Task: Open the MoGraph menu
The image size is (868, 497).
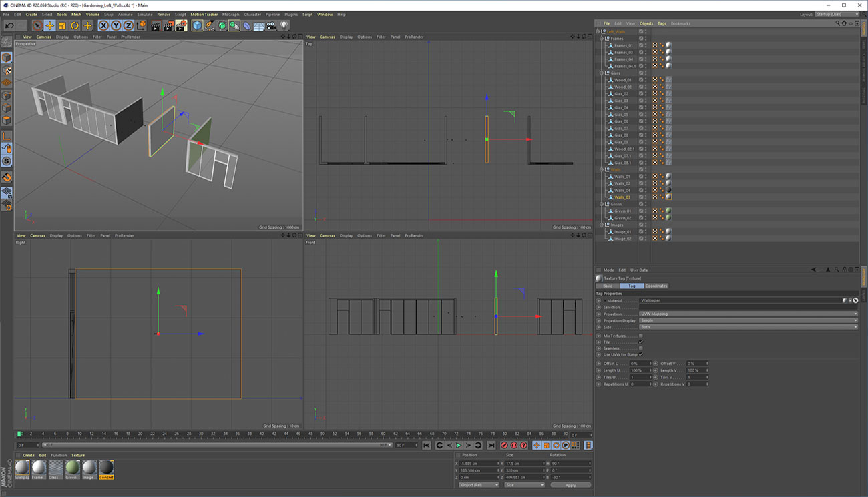Action: [231, 14]
